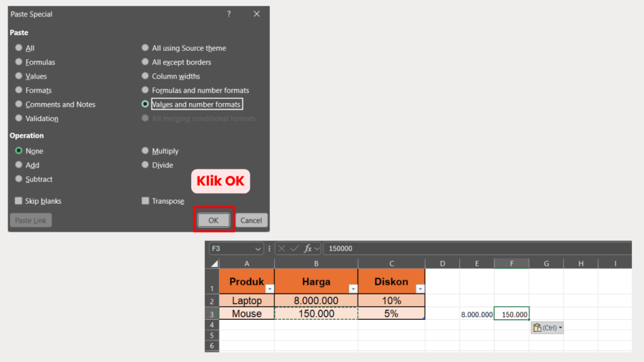Select row header 4
Viewport: 644px width, 362px height.
coord(212,325)
